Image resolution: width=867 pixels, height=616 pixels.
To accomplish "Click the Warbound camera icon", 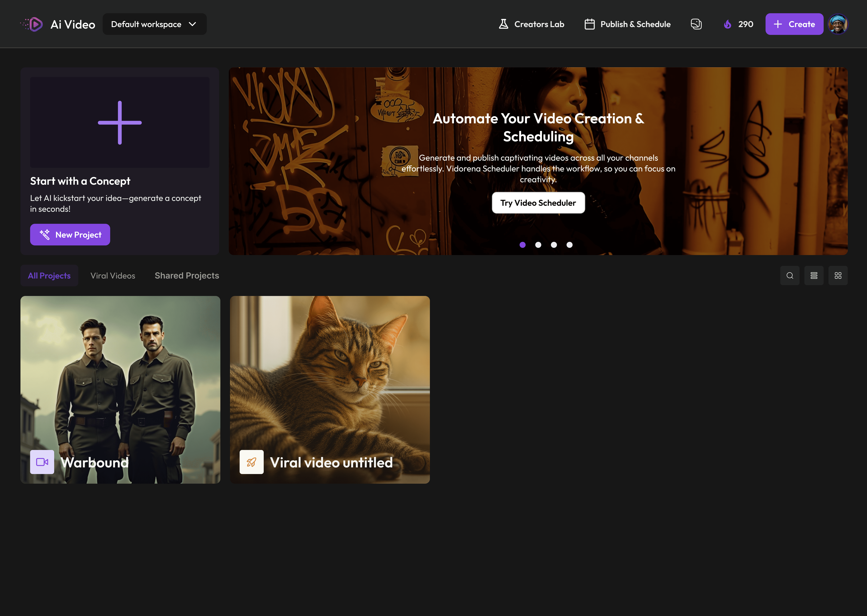I will 42,462.
